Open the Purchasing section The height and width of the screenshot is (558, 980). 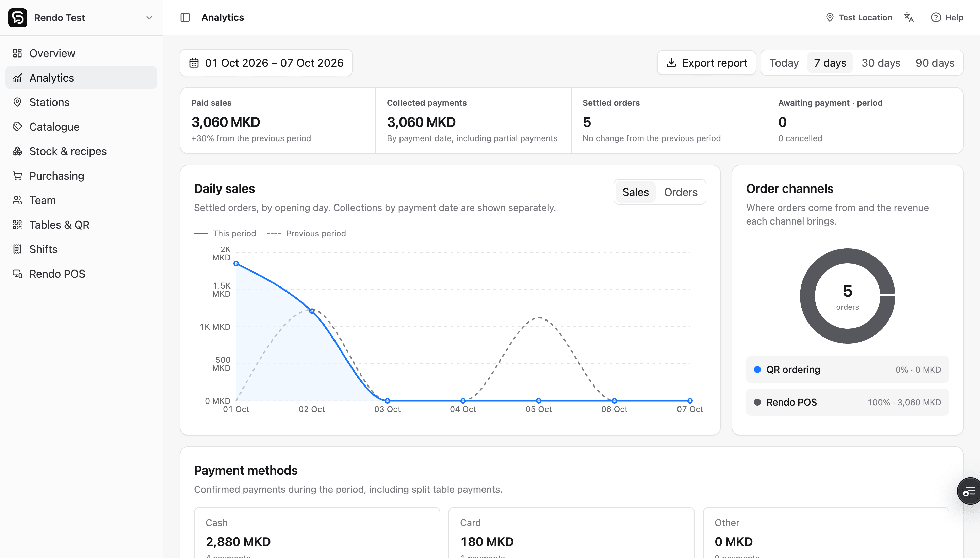(x=81, y=176)
